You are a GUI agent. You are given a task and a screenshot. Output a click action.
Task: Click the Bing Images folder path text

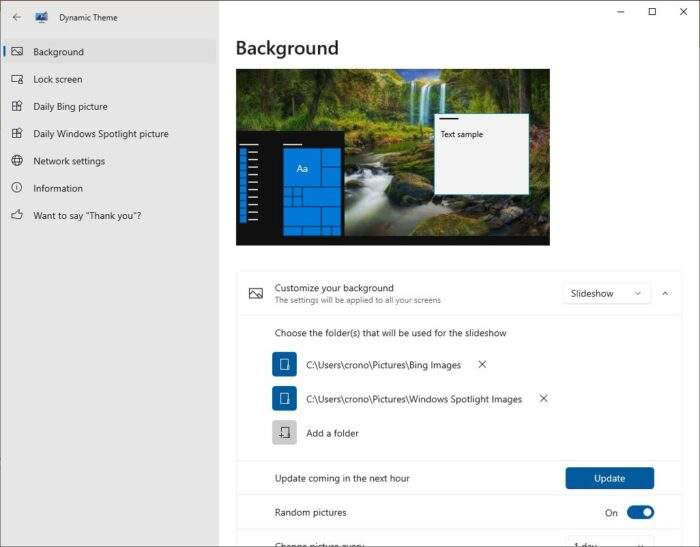(383, 365)
